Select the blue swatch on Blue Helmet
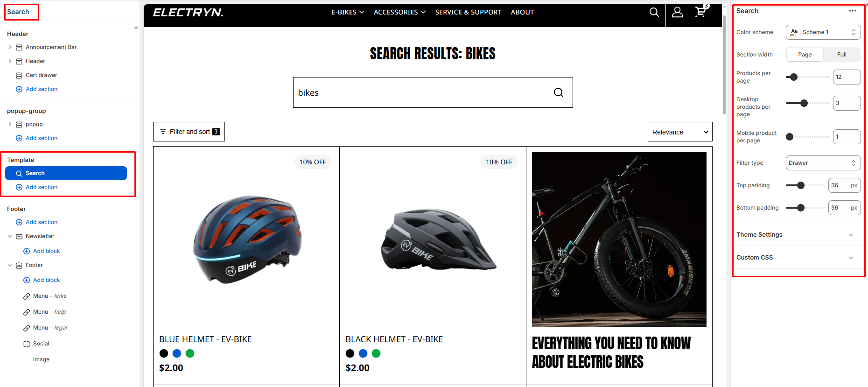The image size is (868, 387). pyautogui.click(x=177, y=353)
